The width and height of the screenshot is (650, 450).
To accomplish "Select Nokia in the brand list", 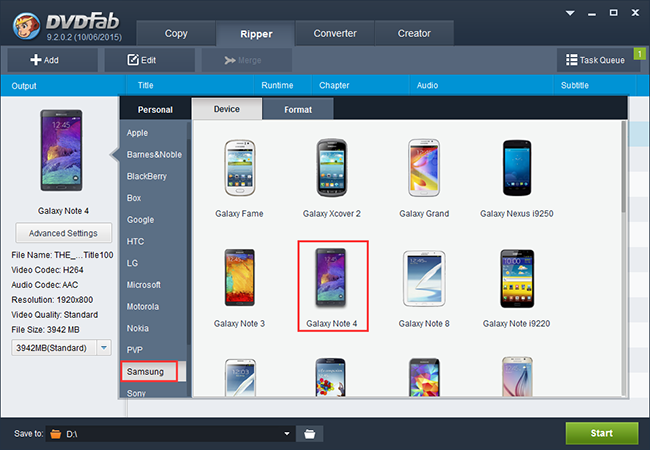I will [138, 328].
